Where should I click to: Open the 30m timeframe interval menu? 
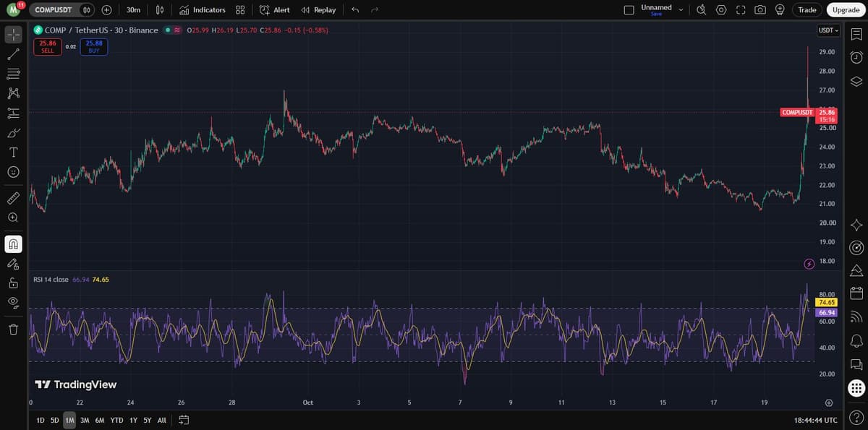coord(133,10)
